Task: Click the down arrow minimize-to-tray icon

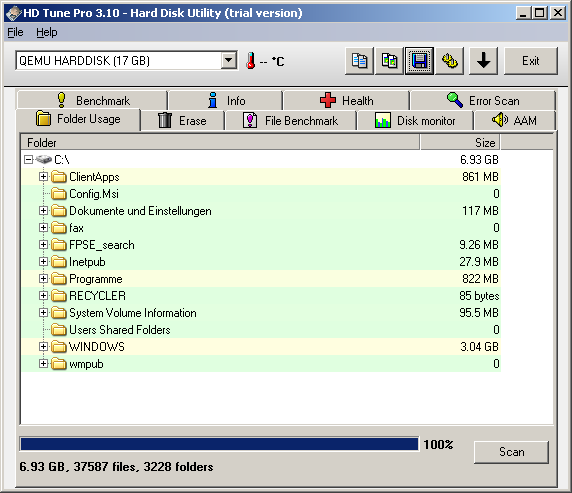Action: pos(483,61)
